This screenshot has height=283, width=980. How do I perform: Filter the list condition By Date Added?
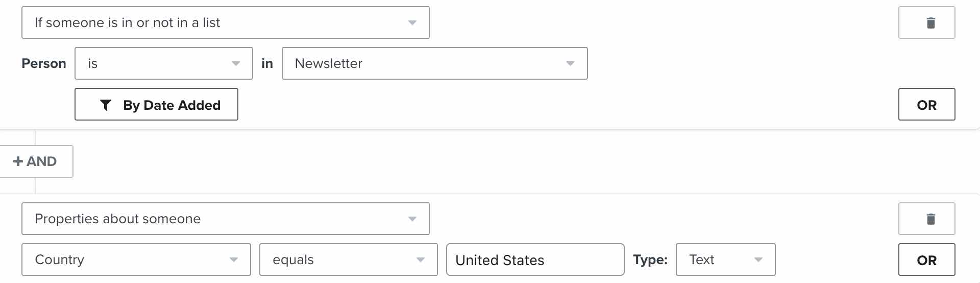coord(156,105)
